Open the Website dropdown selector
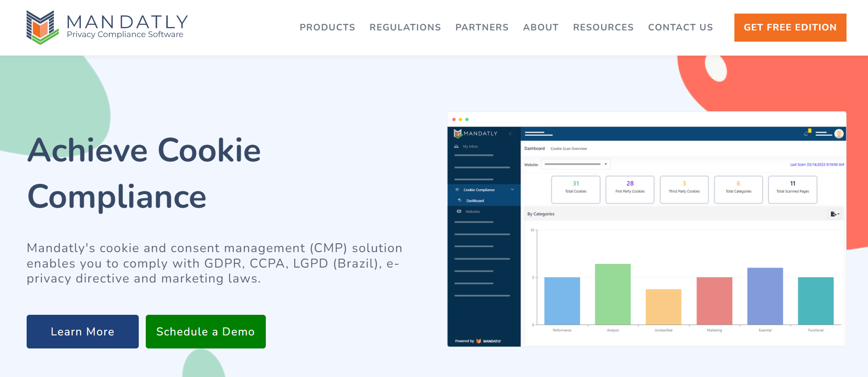 (576, 164)
